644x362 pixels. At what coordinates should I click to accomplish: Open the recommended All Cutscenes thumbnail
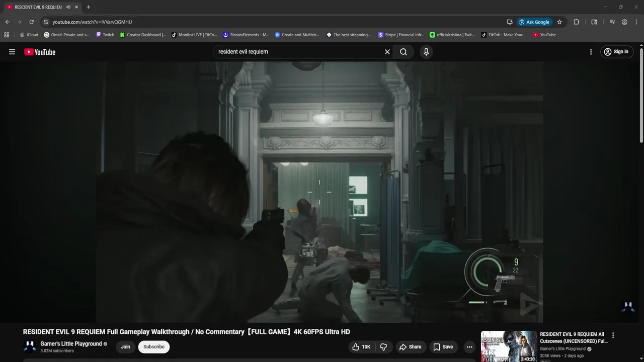(x=509, y=346)
